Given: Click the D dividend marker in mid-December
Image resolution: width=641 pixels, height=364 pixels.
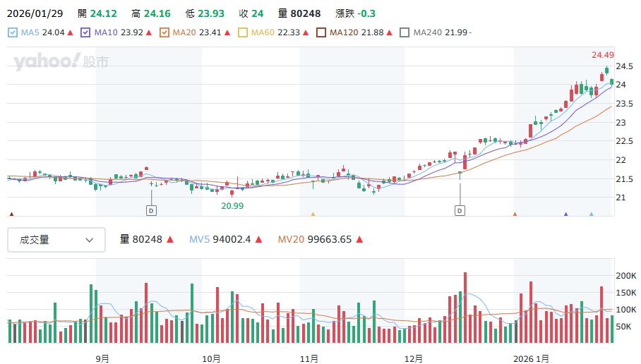Looking at the screenshot, I should click(x=460, y=210).
